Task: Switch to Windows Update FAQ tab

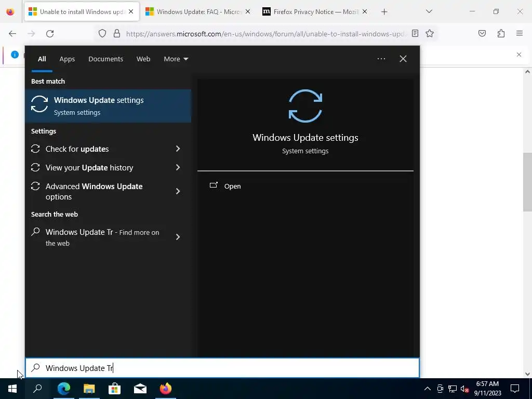Action: click(x=198, y=12)
